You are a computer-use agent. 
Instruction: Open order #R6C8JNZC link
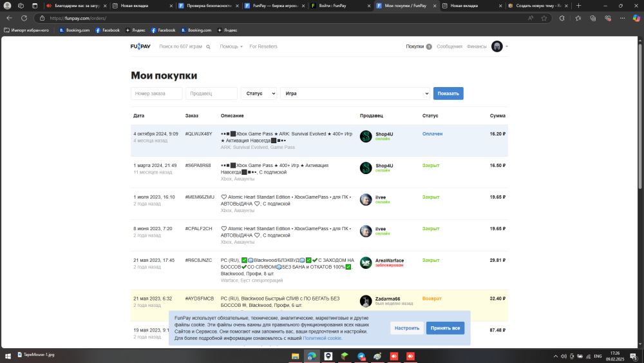pos(198,260)
